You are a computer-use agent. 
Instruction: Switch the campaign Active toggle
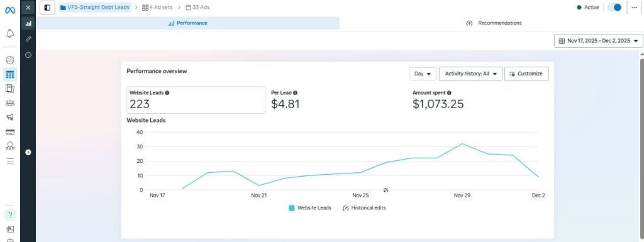point(615,8)
